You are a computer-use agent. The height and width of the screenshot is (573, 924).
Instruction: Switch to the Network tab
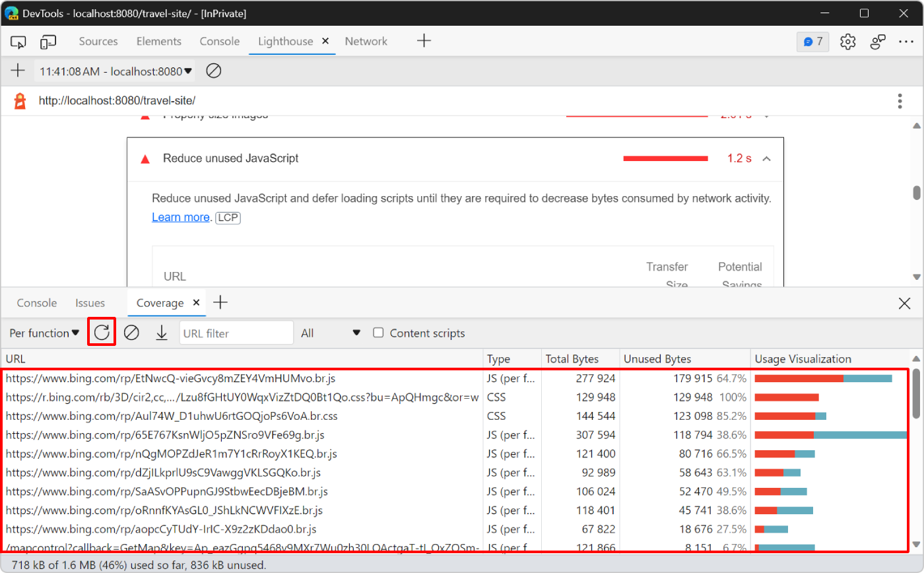[366, 41]
